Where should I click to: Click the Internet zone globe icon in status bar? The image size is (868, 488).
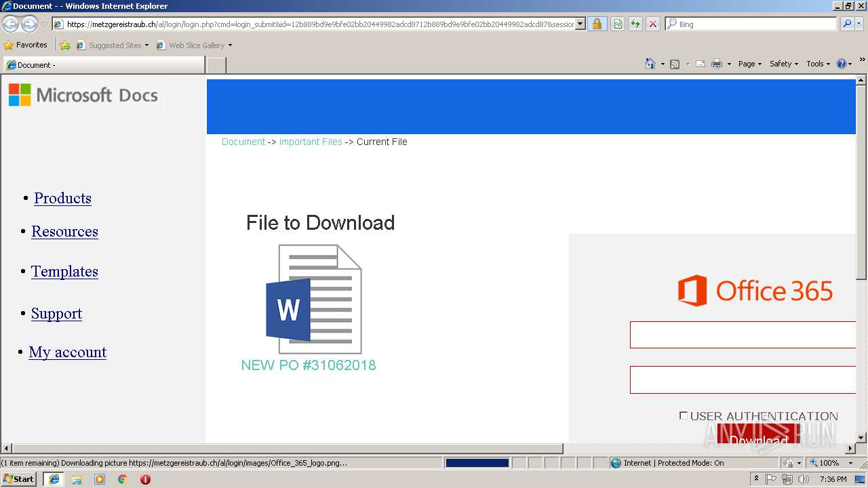(x=616, y=463)
